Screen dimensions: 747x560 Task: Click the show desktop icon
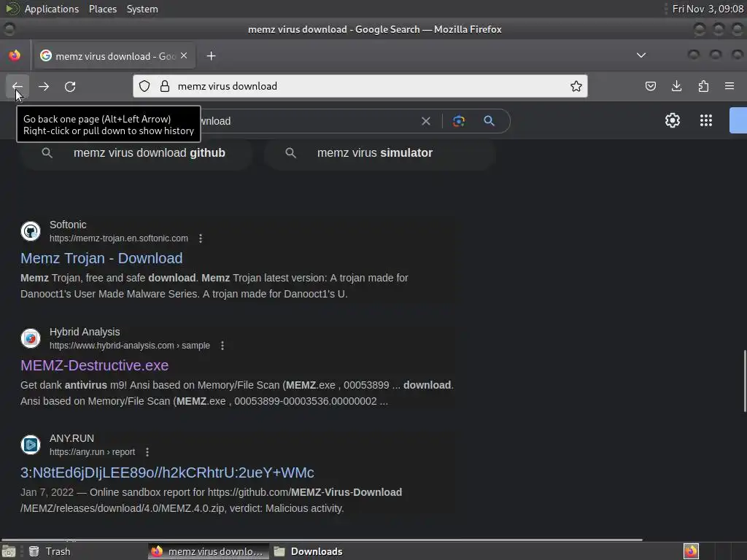pyautogui.click(x=9, y=551)
